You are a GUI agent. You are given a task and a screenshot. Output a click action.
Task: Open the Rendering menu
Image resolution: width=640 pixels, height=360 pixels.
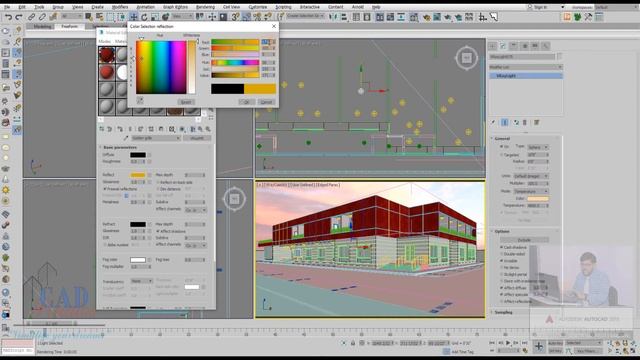205,7
